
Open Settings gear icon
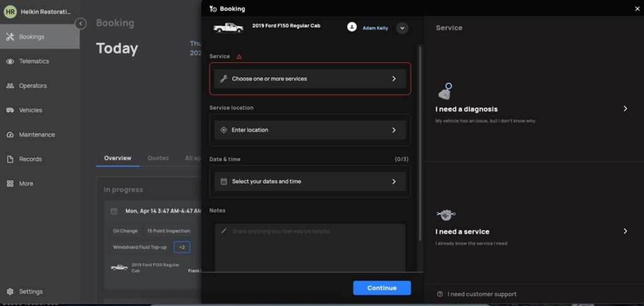[10, 292]
